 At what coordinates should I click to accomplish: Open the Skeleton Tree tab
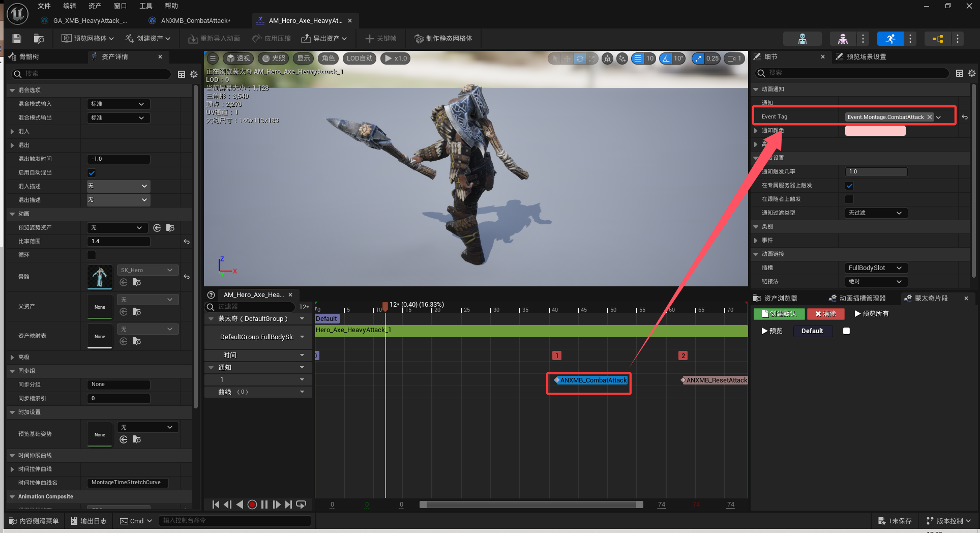(25, 57)
